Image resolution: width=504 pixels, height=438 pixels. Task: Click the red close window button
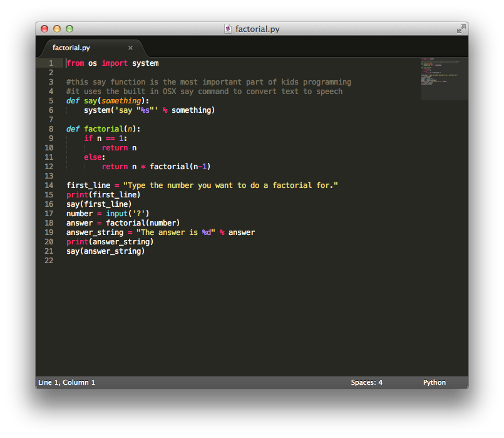point(44,29)
